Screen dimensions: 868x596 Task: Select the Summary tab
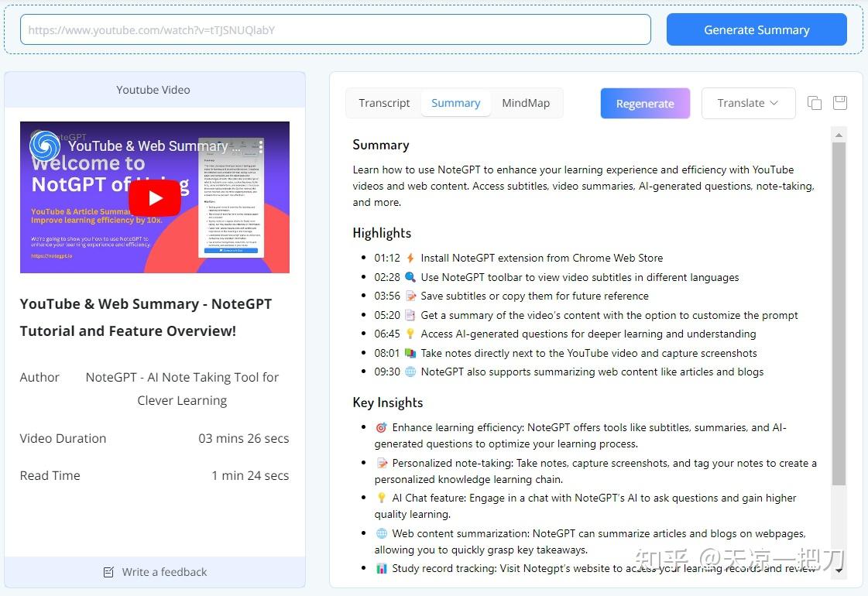455,102
